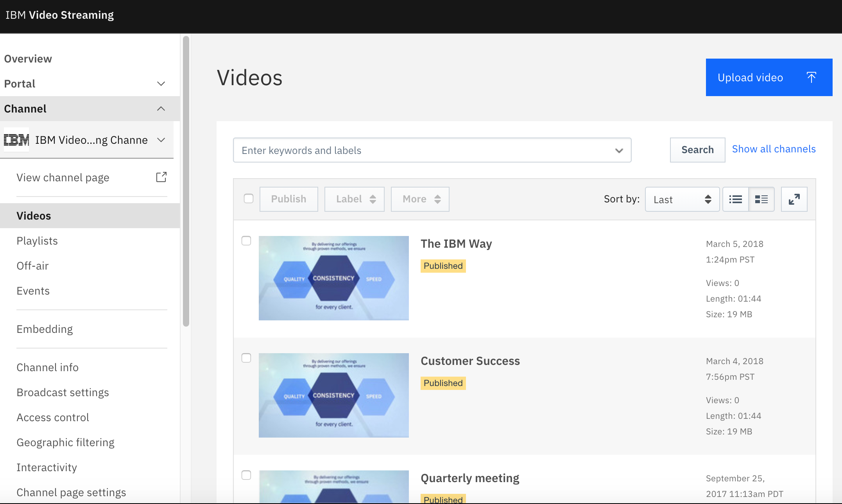The image size is (842, 504).
Task: Click the text September 25, 2017 11:13am PDT
Action: coord(745,486)
